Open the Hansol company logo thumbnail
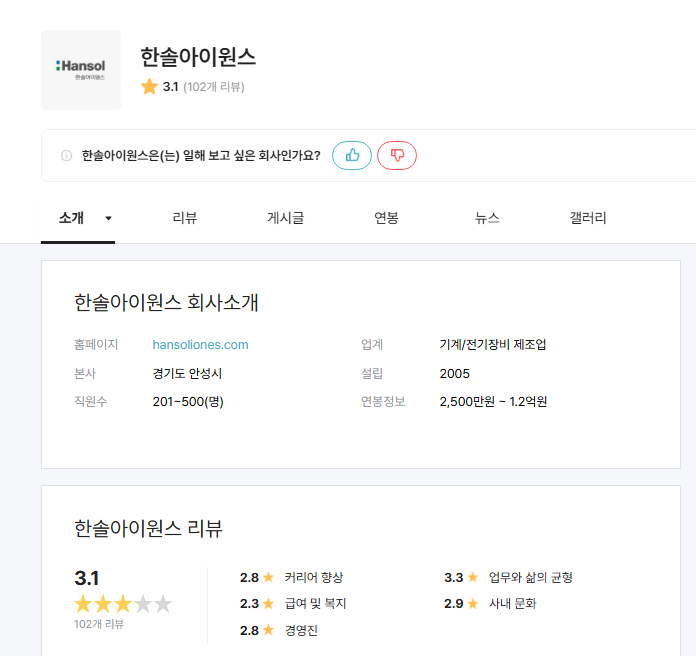Image resolution: width=696 pixels, height=656 pixels. [81, 70]
